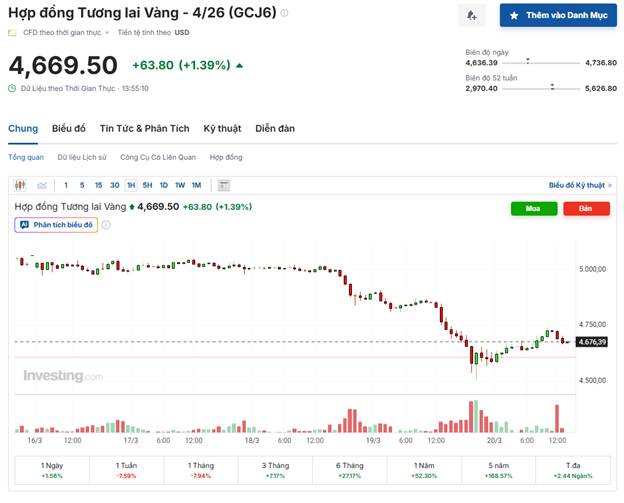The width and height of the screenshot is (624, 503).
Task: Select the Tổng quan sub-tab
Action: pyautogui.click(x=26, y=157)
